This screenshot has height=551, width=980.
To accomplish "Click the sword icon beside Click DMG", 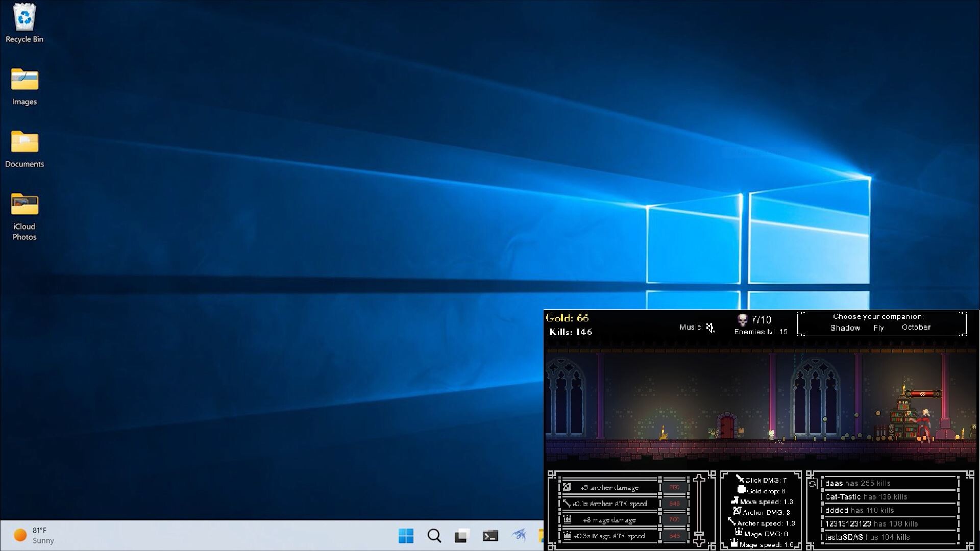I will point(740,479).
